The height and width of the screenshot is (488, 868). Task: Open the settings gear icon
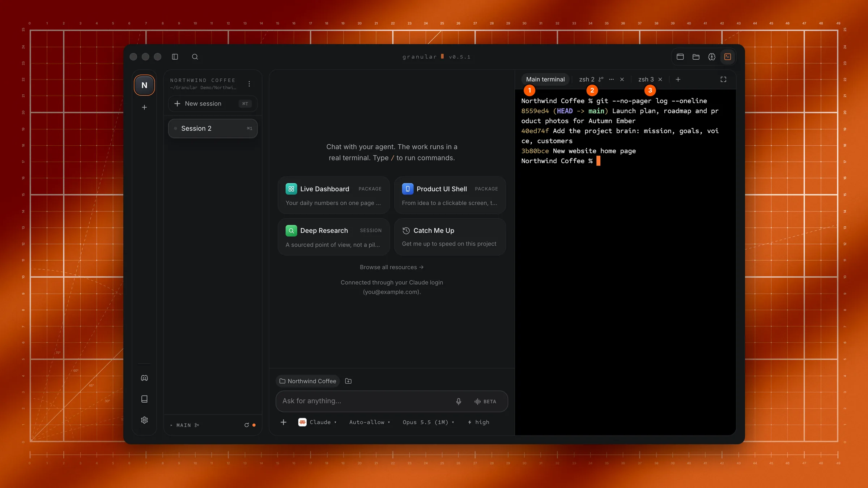tap(144, 420)
